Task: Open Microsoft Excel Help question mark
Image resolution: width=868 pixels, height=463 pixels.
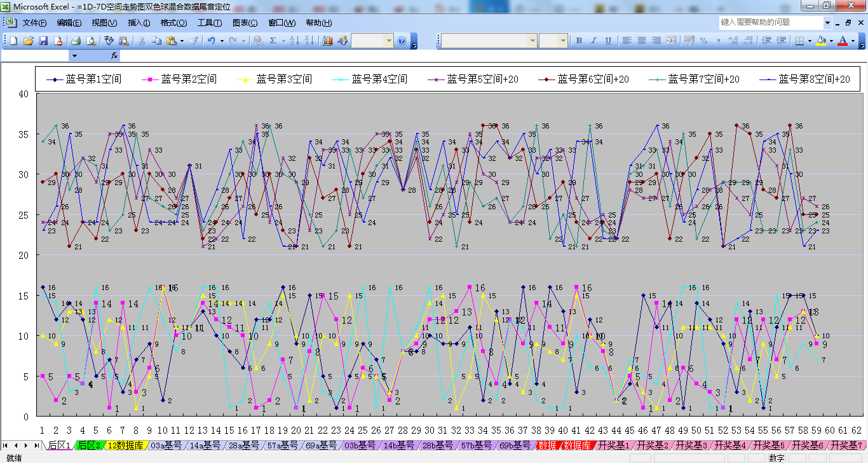Action: (x=402, y=41)
